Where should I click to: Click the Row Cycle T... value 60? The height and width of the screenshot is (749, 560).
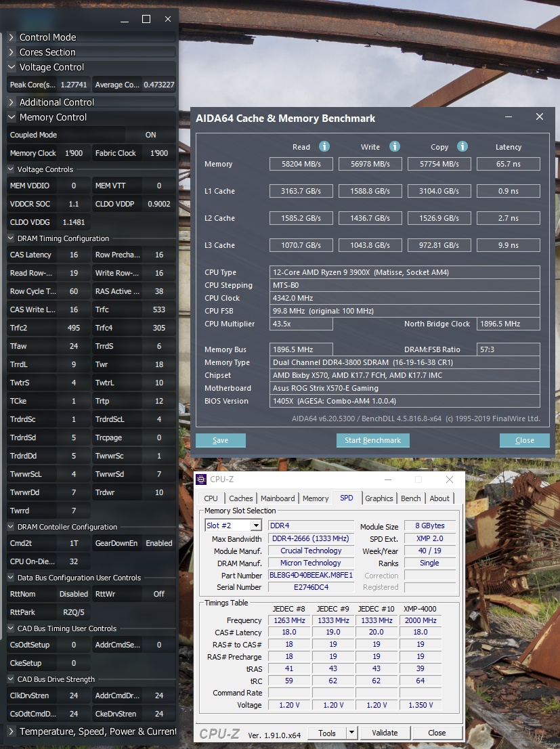(x=74, y=291)
